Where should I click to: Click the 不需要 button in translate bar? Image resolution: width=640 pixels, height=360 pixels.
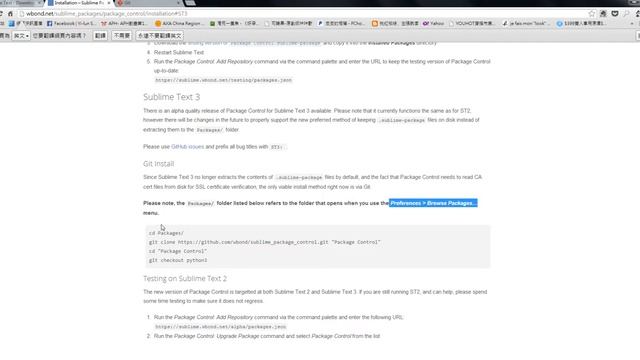(122, 36)
